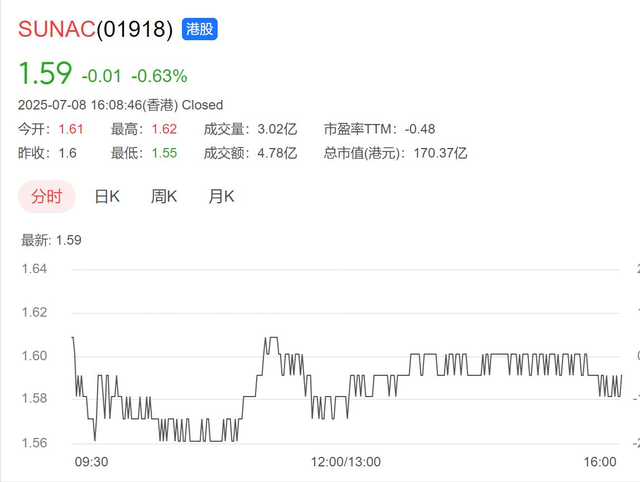Show the 月K monthly chart tab
Screen dimensions: 640x482
(x=221, y=197)
